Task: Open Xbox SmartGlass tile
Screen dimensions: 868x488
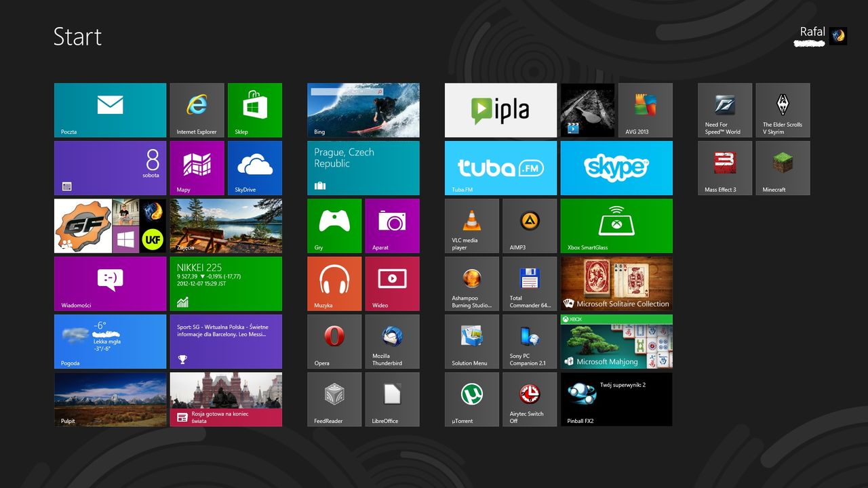Action: pos(616,226)
